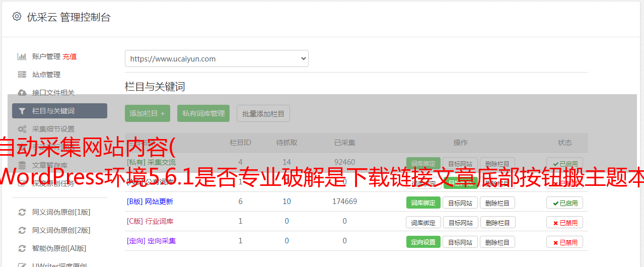Click the 栏目ID value 4 for 采集交流

(240, 162)
